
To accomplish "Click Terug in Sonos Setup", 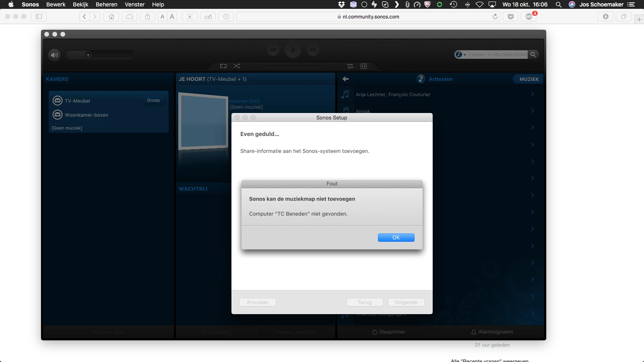I will click(365, 302).
